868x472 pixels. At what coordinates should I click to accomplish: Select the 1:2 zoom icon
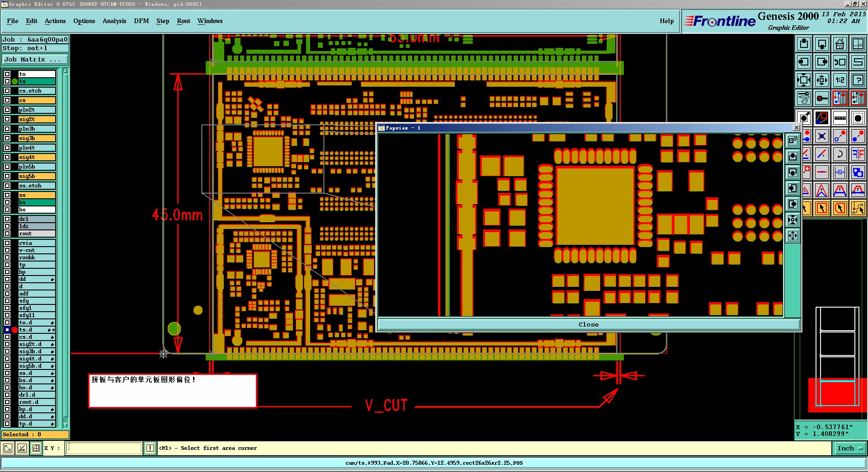tap(840, 80)
